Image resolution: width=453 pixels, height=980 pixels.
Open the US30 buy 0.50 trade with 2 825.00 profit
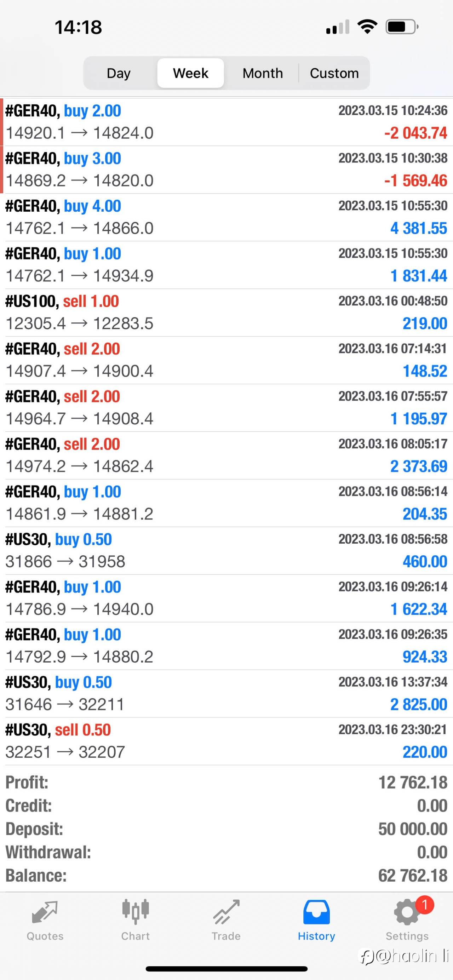(226, 694)
